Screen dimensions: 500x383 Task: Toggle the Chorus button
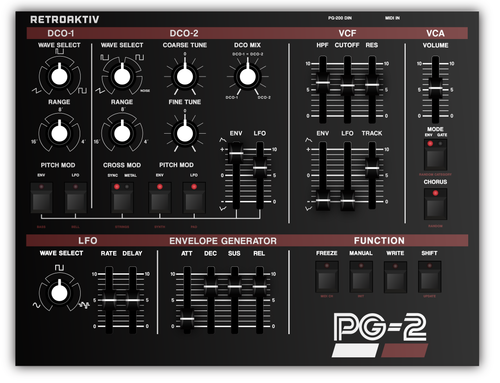435,204
